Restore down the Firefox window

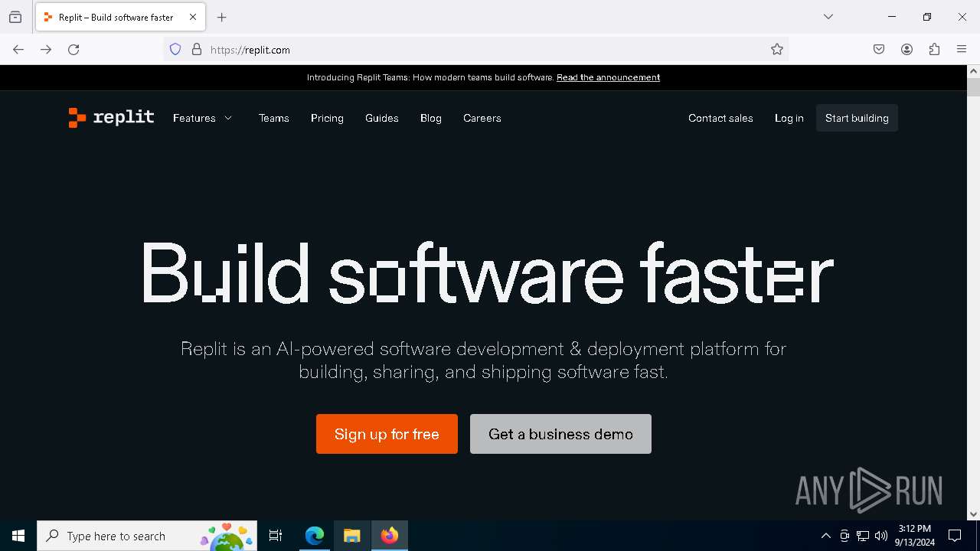(927, 17)
